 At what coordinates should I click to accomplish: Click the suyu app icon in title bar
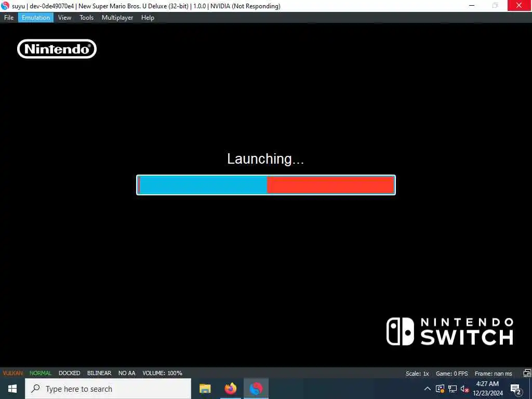(x=5, y=6)
